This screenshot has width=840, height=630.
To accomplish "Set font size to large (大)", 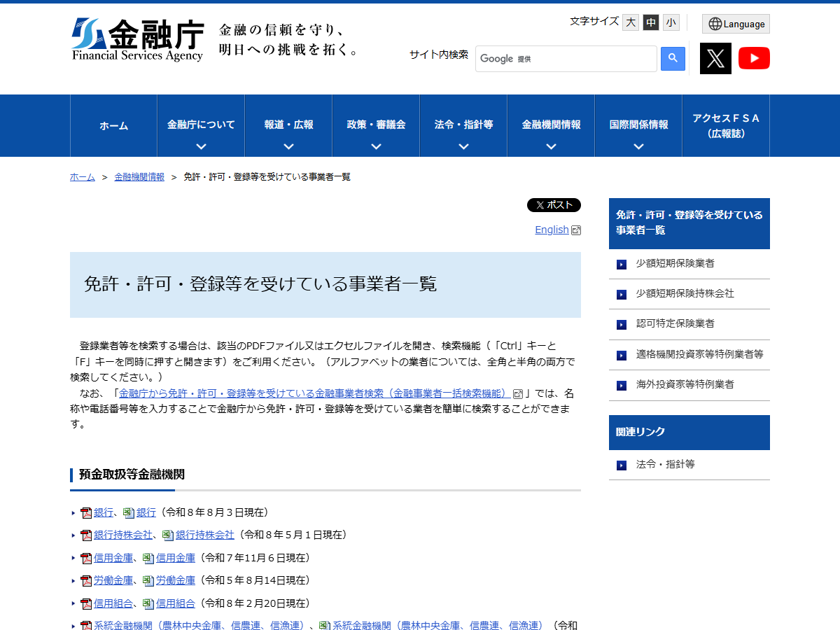I will coord(631,22).
